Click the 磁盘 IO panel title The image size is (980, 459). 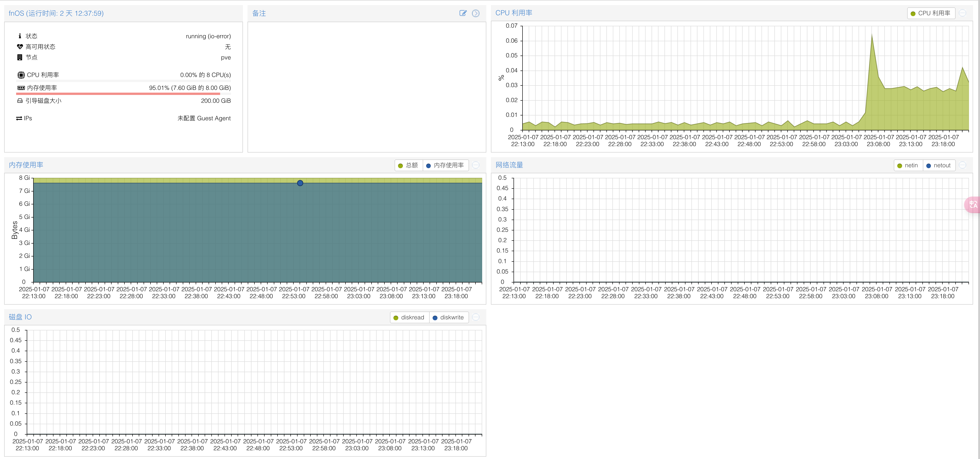tap(20, 317)
